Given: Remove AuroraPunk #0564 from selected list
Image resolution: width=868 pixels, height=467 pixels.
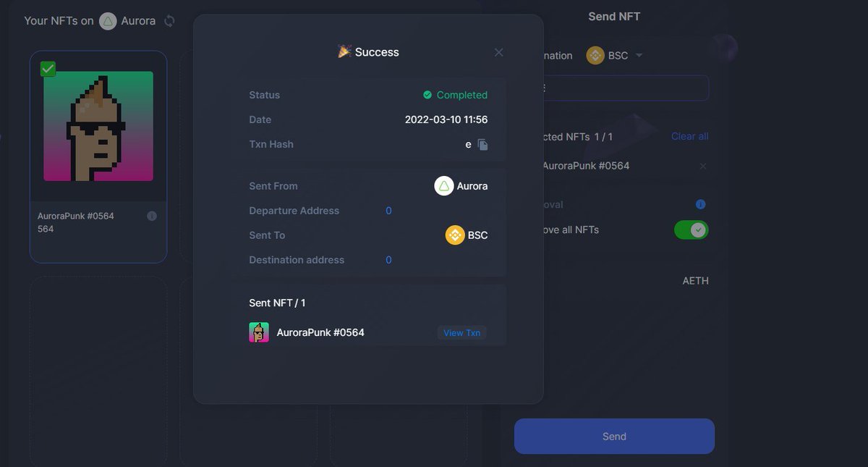Looking at the screenshot, I should pyautogui.click(x=702, y=167).
